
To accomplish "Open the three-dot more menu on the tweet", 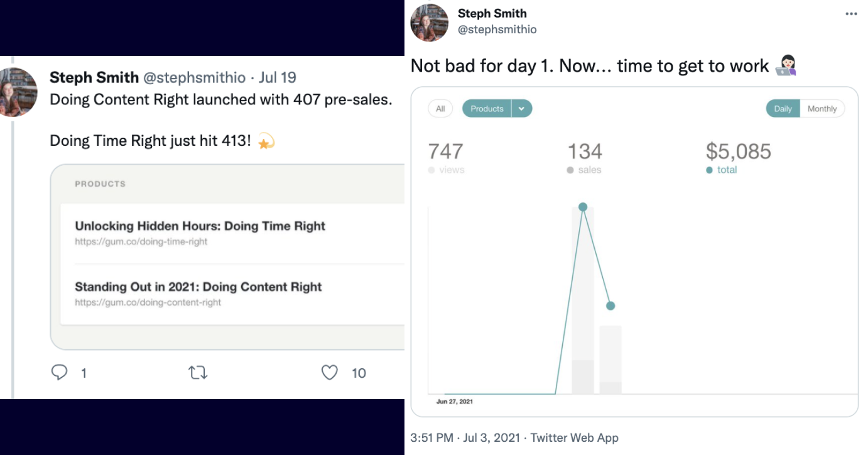I will (x=850, y=13).
